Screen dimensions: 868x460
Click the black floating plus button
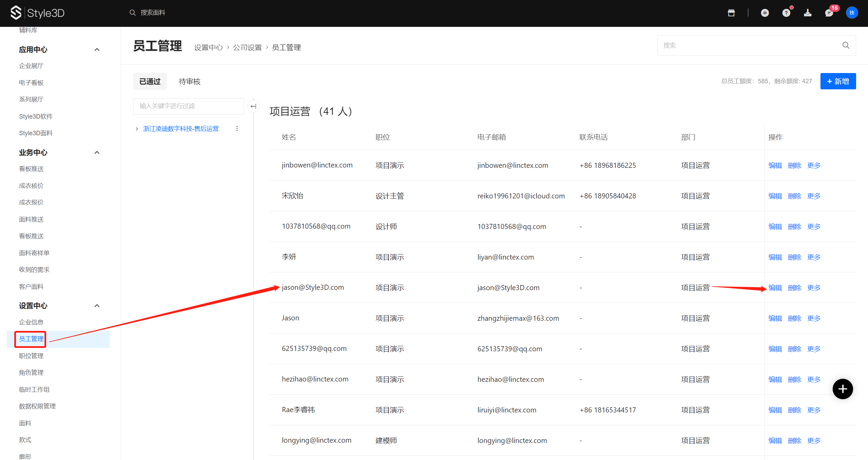coord(843,389)
